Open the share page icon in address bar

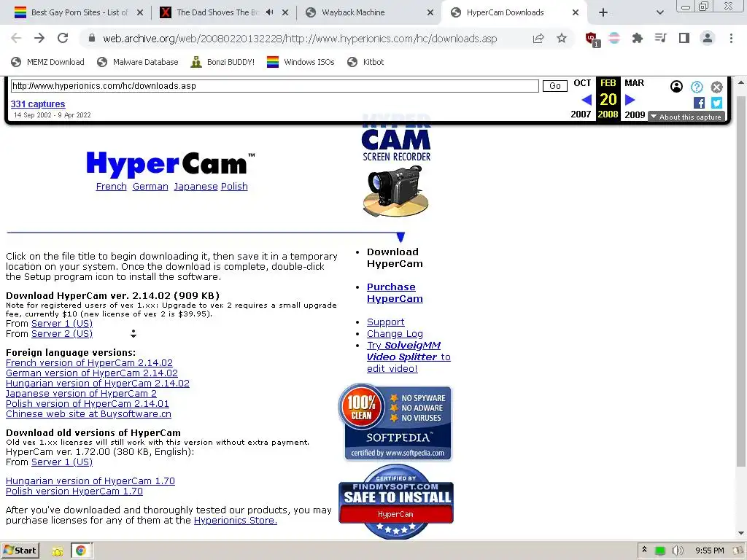[538, 38]
